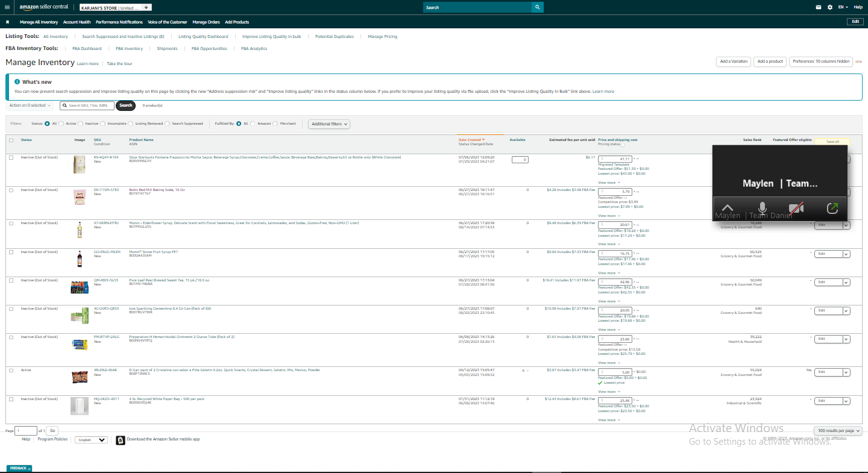This screenshot has width=868, height=473.
Task: Open the Pure Leaf Sweet Tea thumbnail
Action: pos(80,287)
